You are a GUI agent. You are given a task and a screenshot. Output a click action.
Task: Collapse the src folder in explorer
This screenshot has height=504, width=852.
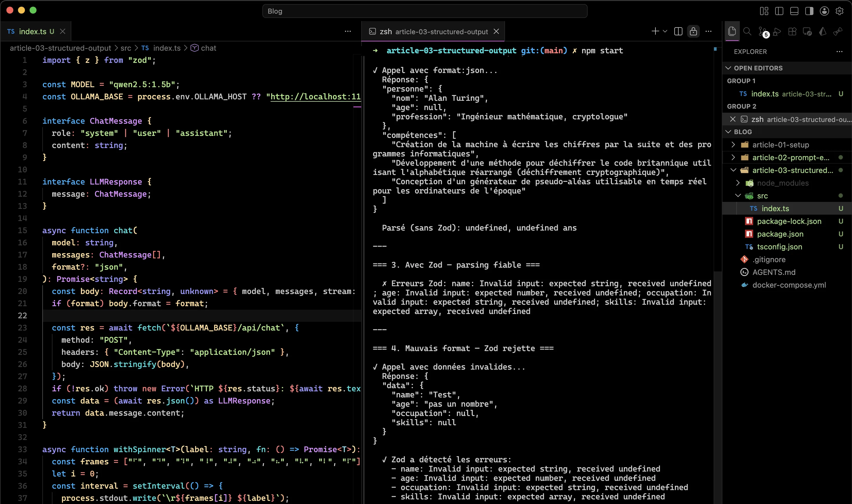tap(738, 196)
